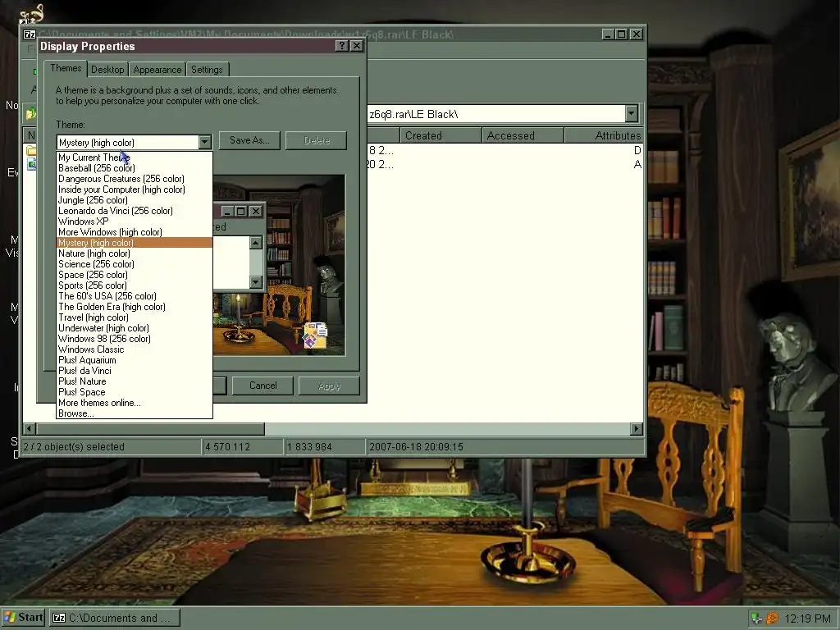
Task: Select Plus! da Vinci theme
Action: tap(135, 371)
